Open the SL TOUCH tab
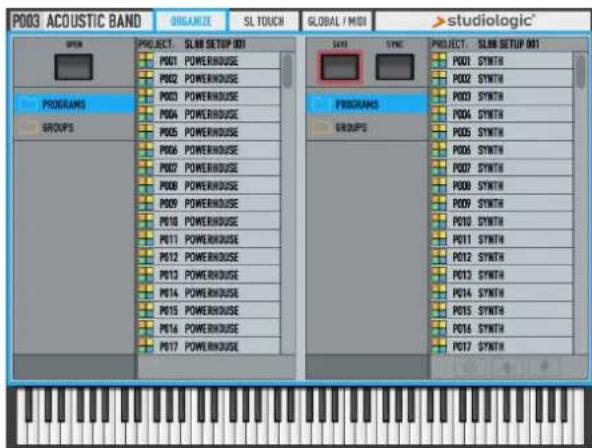The image size is (592, 448). click(x=264, y=21)
